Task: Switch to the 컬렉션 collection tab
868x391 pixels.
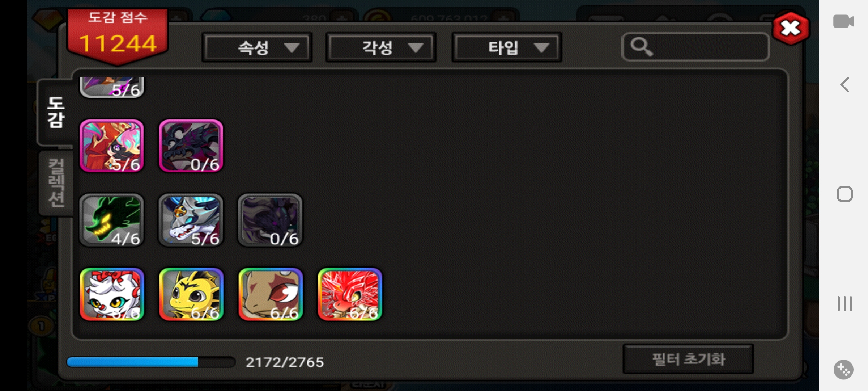Action: tap(56, 183)
